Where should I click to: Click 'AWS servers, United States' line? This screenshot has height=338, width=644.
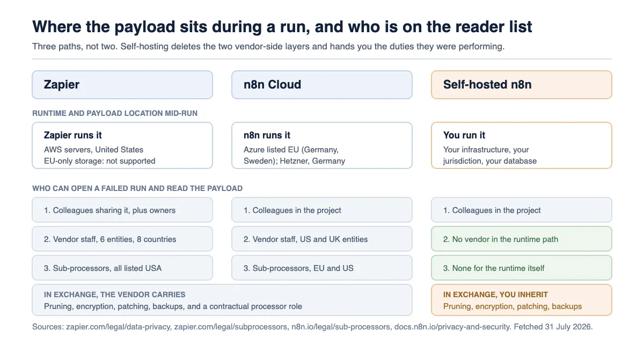pos(93,150)
